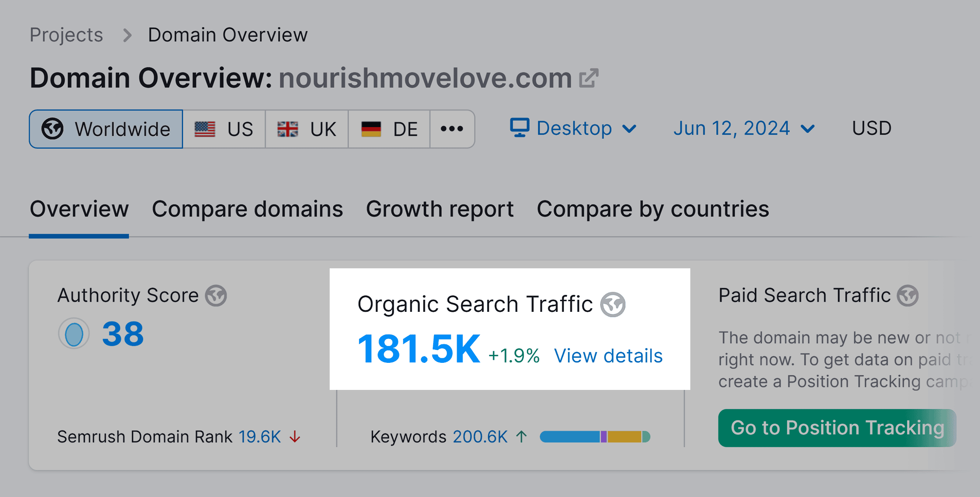
Task: Click the Desktop monitor icon
Action: click(519, 128)
